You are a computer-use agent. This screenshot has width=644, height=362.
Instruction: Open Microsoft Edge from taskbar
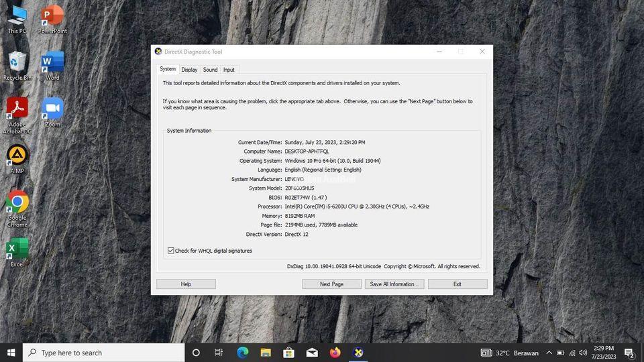click(x=242, y=353)
